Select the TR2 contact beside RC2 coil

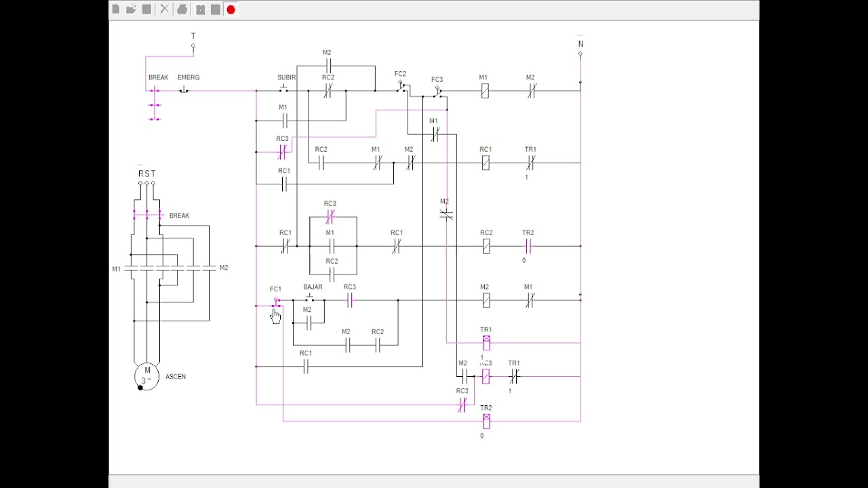528,246
